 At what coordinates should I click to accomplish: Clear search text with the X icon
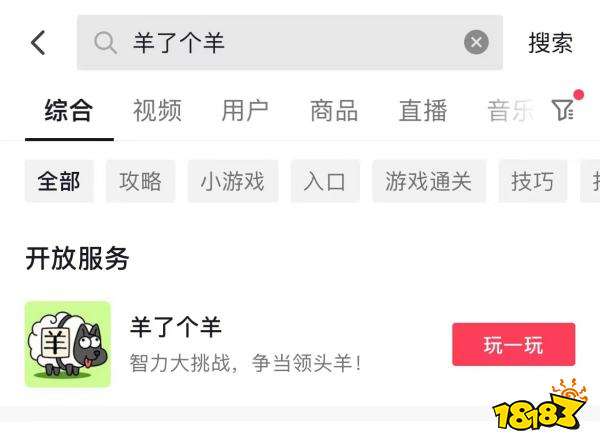pyautogui.click(x=476, y=42)
